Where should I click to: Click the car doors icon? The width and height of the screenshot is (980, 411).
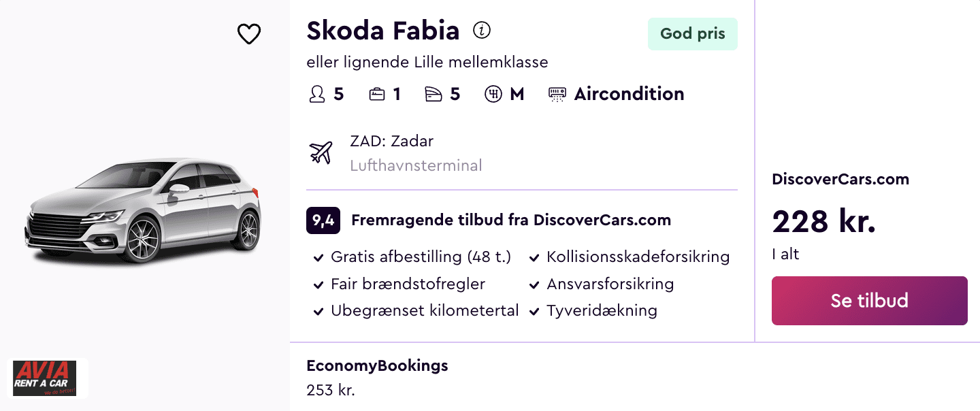434,94
